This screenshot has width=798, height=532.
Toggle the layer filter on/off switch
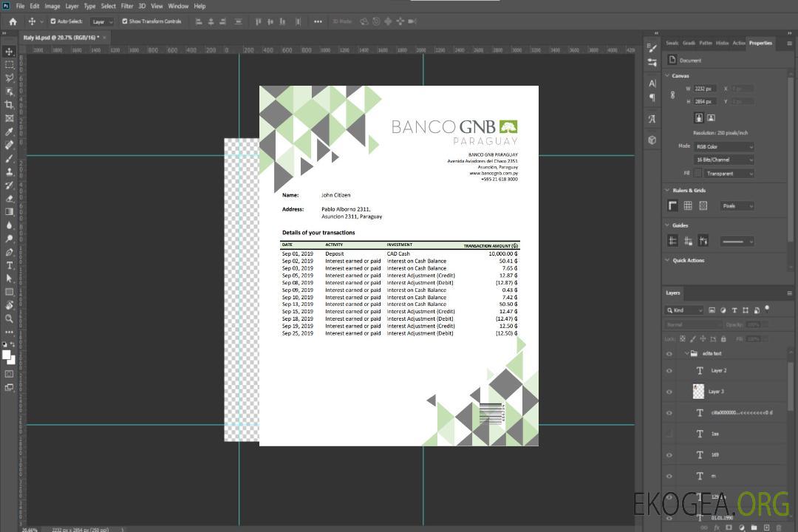coord(767,309)
